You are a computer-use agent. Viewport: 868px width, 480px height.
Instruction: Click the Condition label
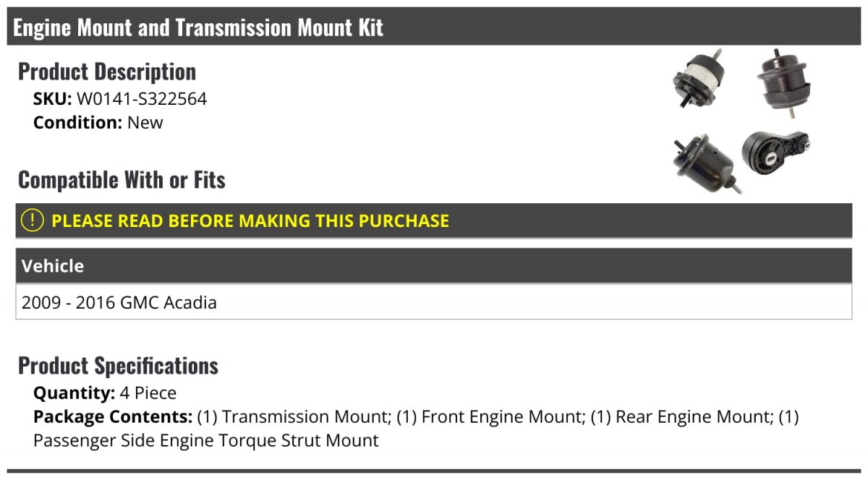pos(77,122)
